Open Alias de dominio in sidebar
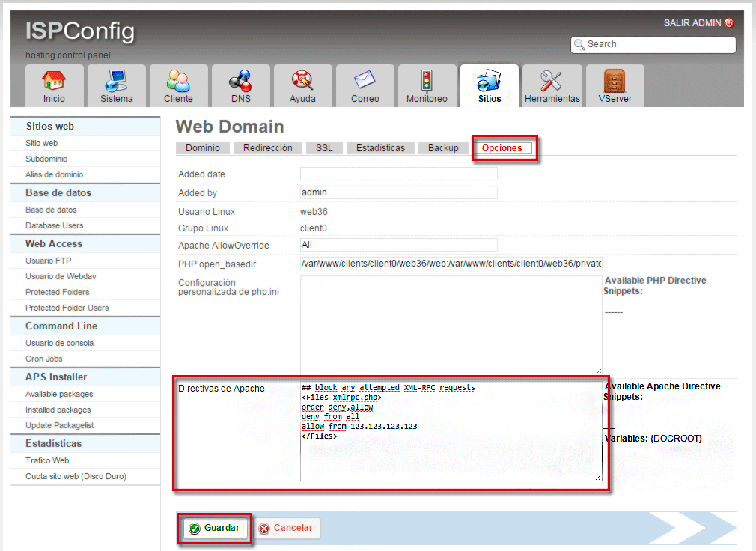This screenshot has width=756, height=551. 54,174
